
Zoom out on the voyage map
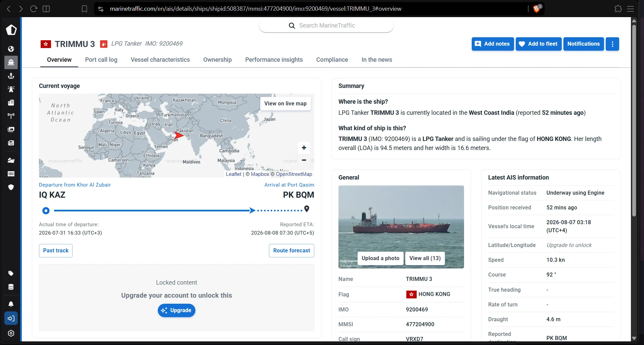click(304, 160)
